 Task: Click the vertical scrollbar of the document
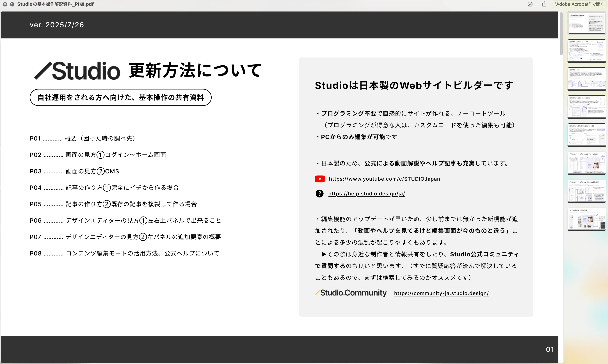561,34
